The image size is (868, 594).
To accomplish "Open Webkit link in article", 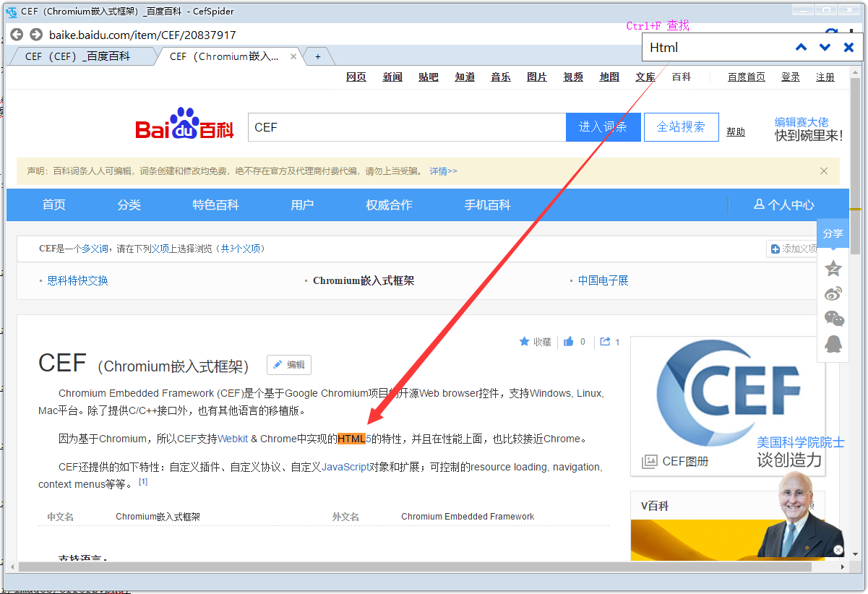I will tap(233, 439).
